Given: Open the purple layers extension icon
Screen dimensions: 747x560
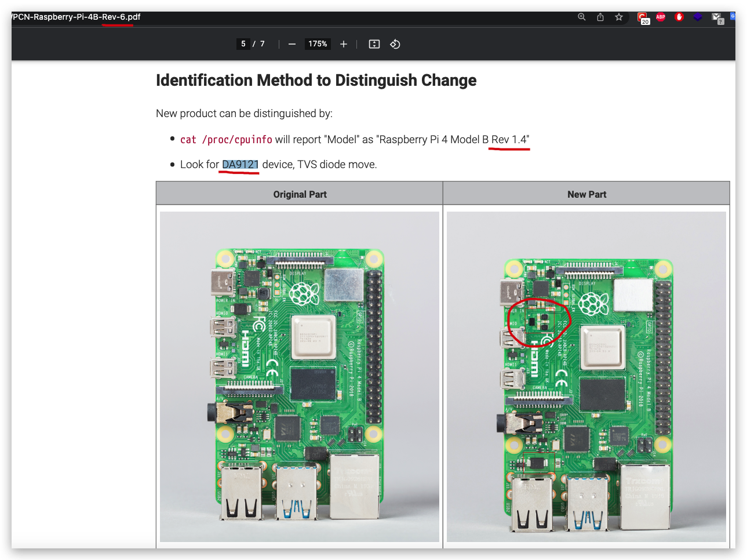Looking at the screenshot, I should pos(698,17).
